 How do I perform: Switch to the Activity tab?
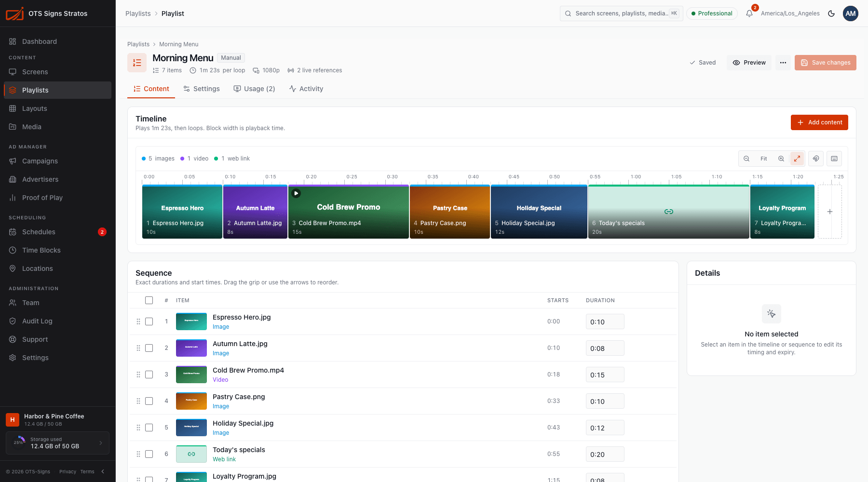[x=306, y=89]
